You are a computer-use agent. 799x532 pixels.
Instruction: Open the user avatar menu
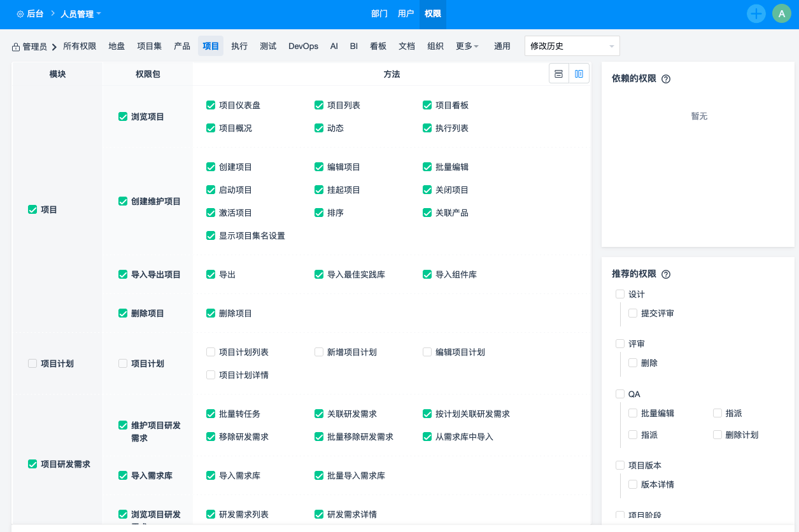pyautogui.click(x=781, y=13)
